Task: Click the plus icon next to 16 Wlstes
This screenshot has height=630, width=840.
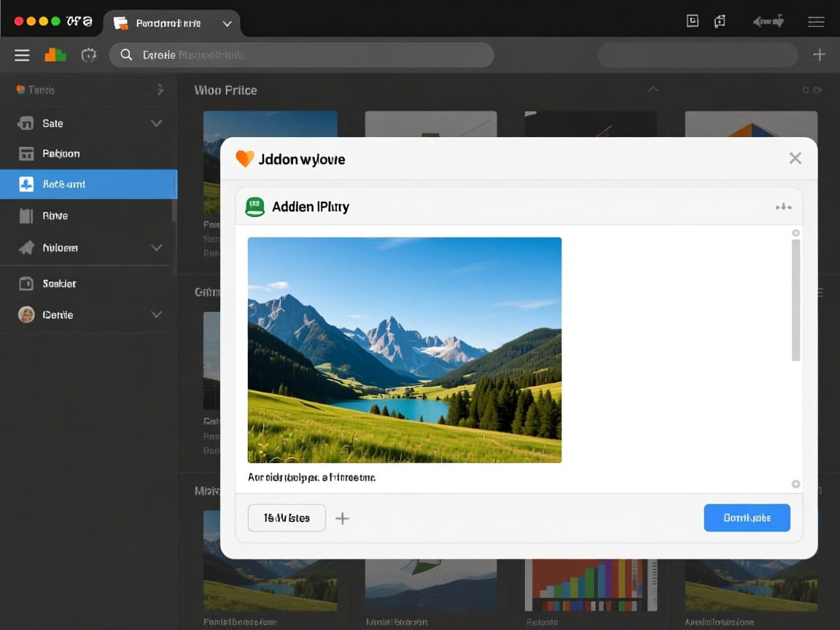Action: pyautogui.click(x=342, y=518)
